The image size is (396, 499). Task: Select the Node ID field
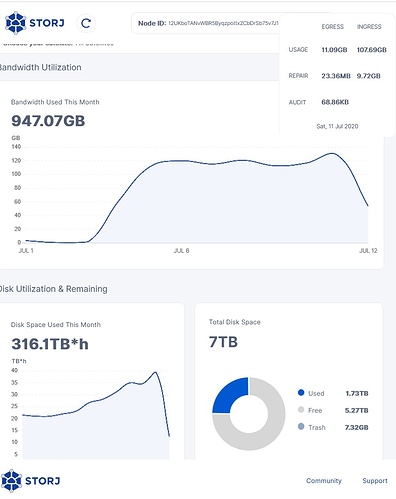click(206, 23)
